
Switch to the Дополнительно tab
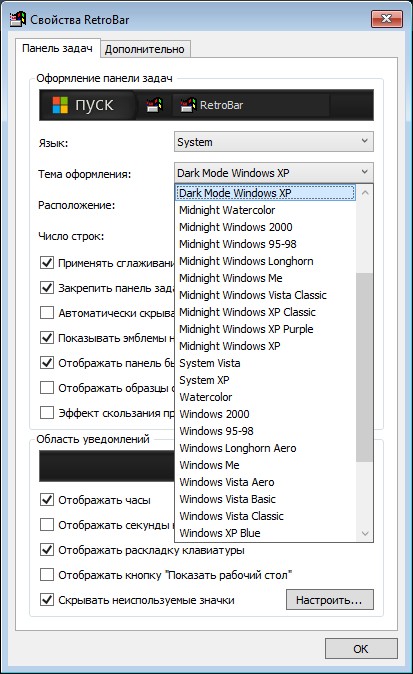coord(144,49)
